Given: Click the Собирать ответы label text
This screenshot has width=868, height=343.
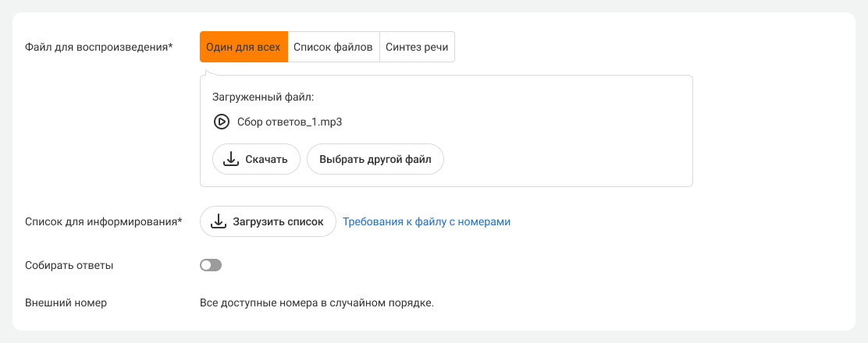Looking at the screenshot, I should point(69,265).
